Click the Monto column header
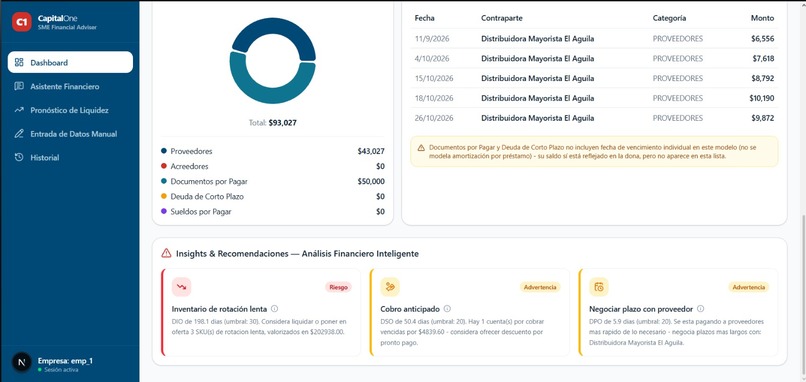 [x=762, y=18]
